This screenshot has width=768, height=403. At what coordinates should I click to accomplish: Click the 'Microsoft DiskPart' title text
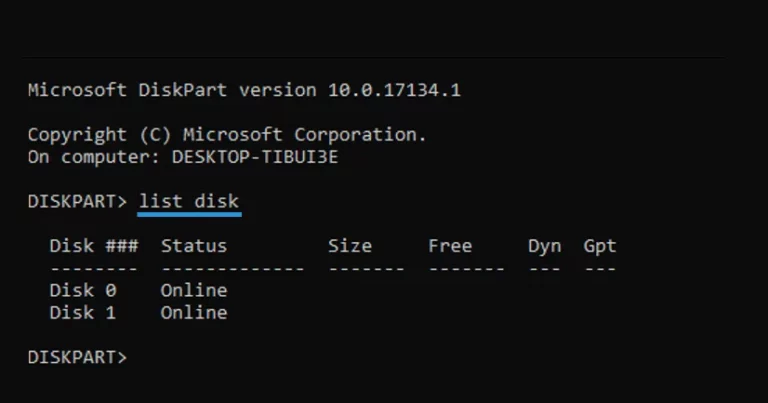[127, 90]
